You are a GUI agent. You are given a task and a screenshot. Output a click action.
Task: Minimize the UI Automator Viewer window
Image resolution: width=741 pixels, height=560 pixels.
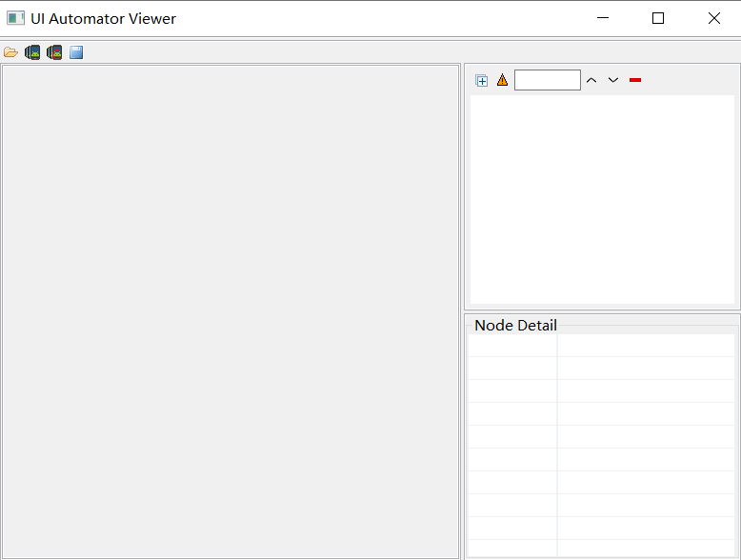(x=603, y=18)
